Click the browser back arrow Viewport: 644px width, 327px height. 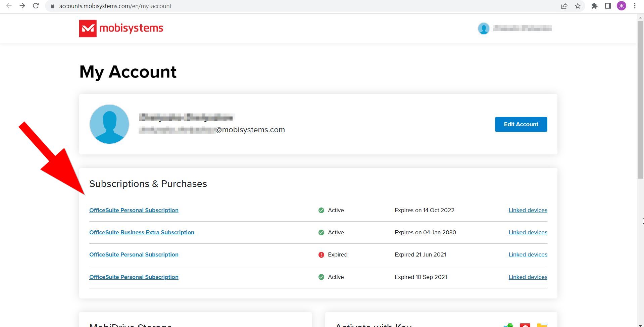[x=9, y=6]
